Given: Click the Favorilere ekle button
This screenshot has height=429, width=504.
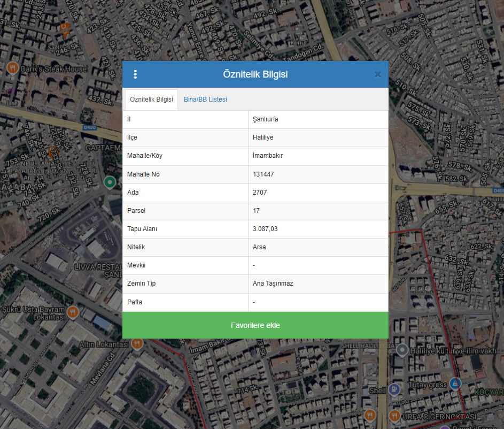Looking at the screenshot, I should (255, 325).
